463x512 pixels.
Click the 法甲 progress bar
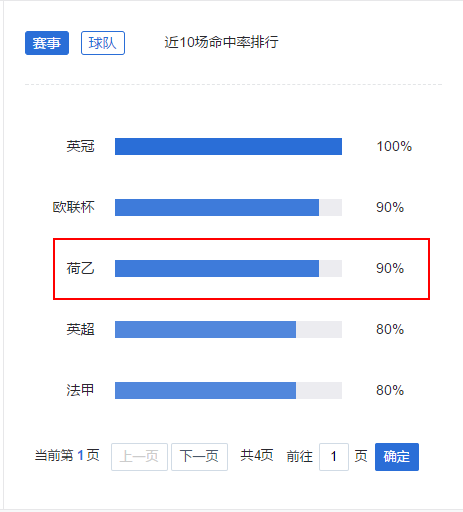228,390
